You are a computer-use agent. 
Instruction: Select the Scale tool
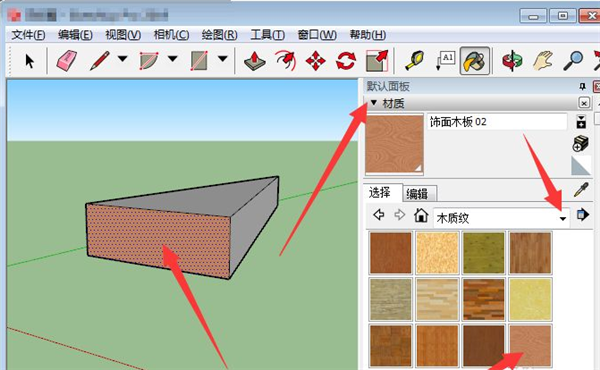coord(377,60)
